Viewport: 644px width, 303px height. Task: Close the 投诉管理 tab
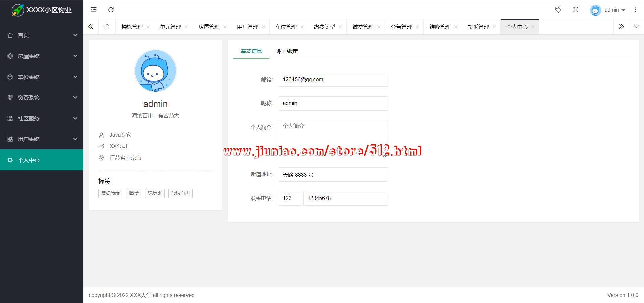(494, 27)
